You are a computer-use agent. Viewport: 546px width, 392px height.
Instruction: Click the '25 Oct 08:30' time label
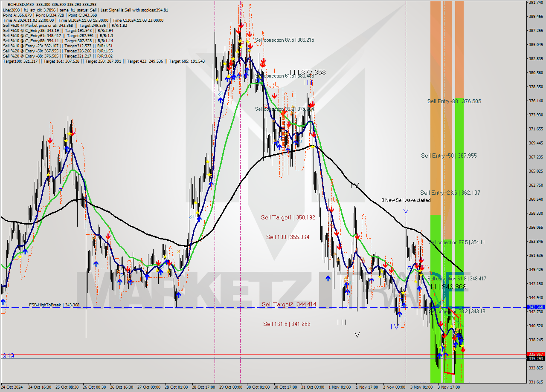click(67, 387)
